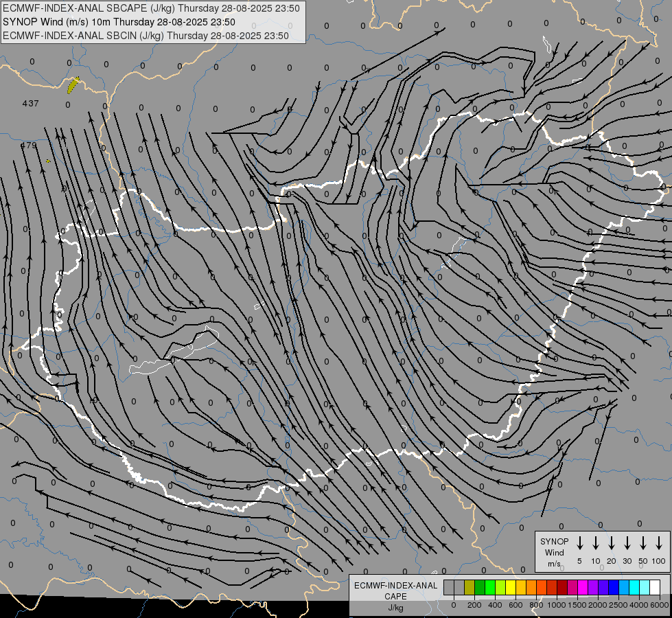Click the 10 m/s wind arrow in legend
The width and height of the screenshot is (672, 618).
(x=596, y=543)
